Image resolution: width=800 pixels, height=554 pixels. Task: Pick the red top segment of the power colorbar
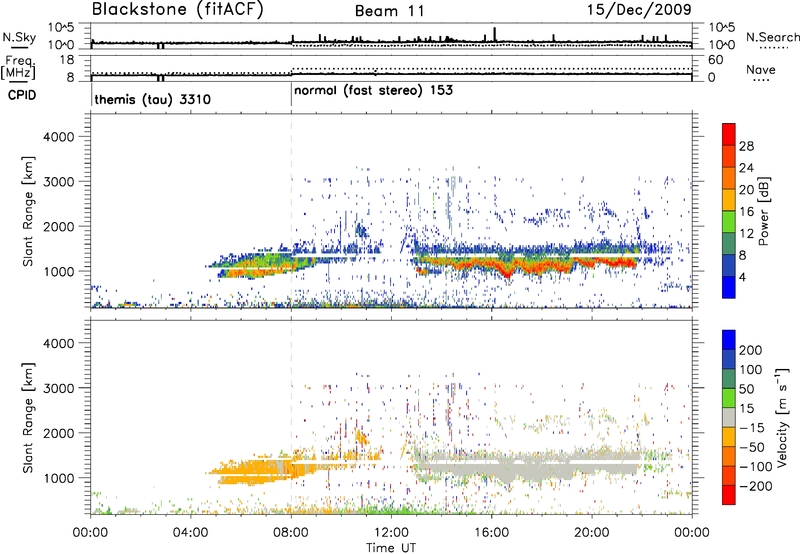pos(729,135)
